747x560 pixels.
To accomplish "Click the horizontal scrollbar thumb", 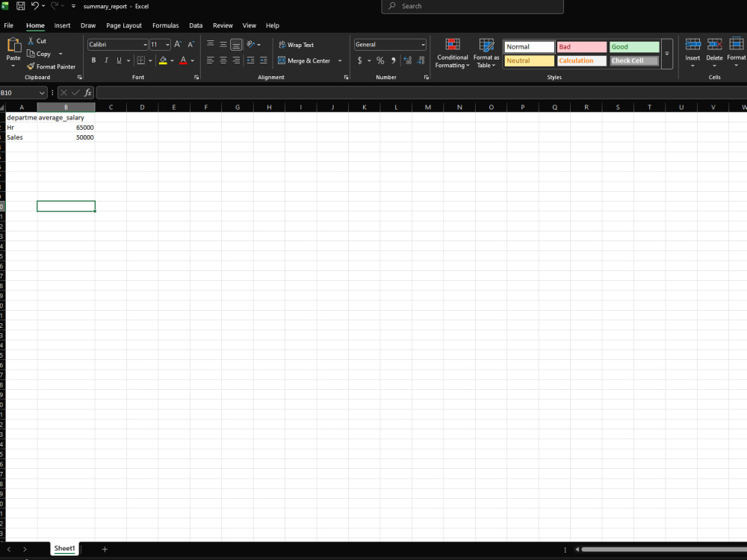I will pos(663,549).
